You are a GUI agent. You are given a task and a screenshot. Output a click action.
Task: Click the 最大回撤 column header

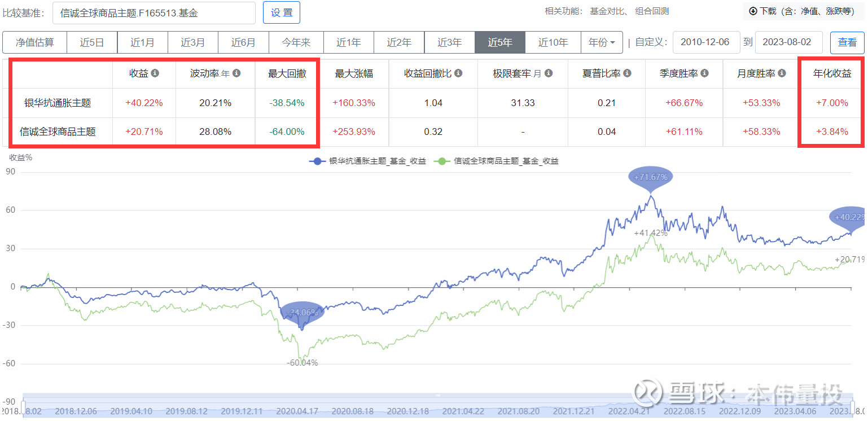287,73
